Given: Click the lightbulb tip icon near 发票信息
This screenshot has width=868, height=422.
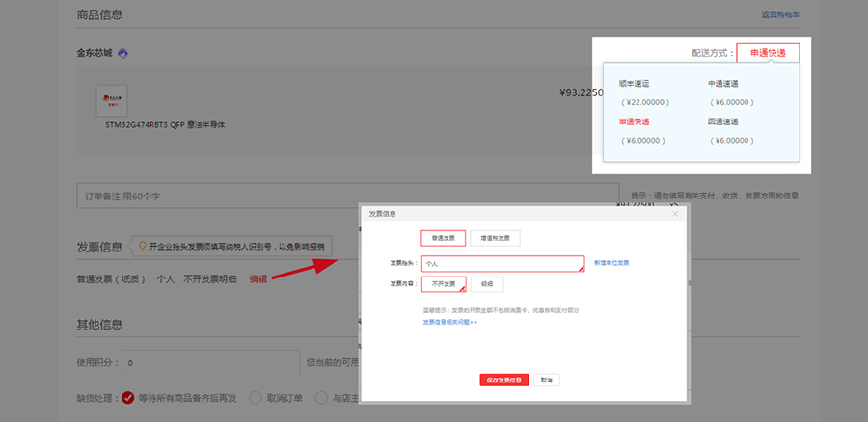Looking at the screenshot, I should 142,247.
